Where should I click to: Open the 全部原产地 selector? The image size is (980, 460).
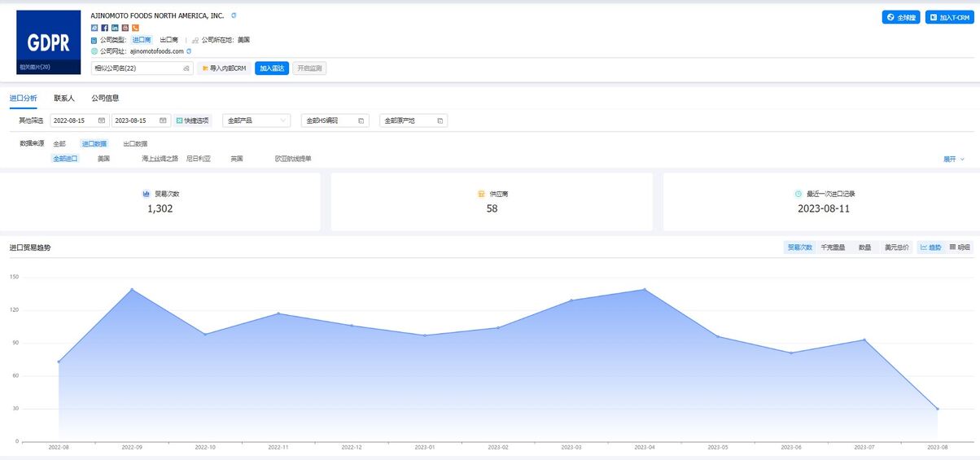click(x=413, y=120)
